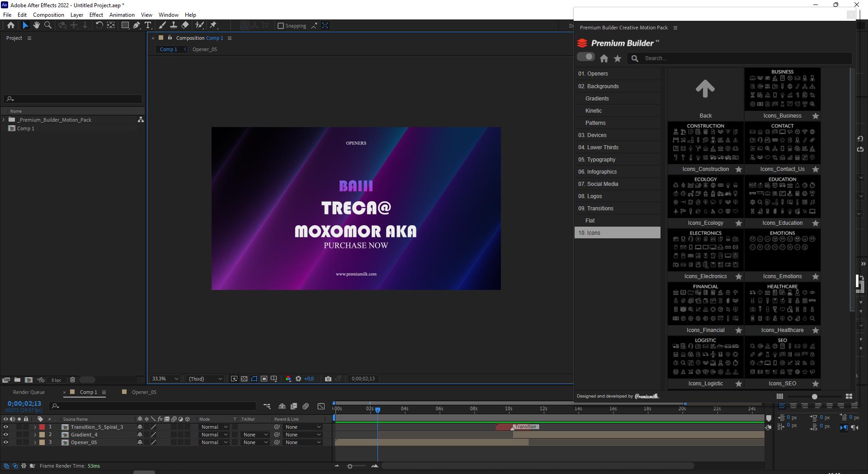Open favorites star in Premium Builder header

(x=618, y=58)
